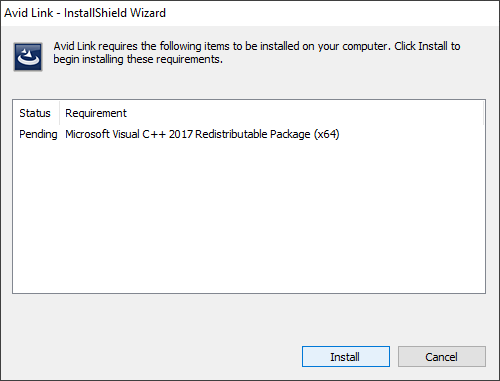Click empty space in the requirements list
Viewport: 500px width, 381px height.
click(249, 217)
